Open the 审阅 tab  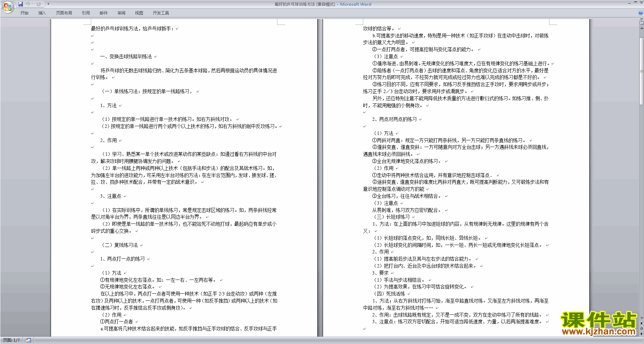pos(121,13)
